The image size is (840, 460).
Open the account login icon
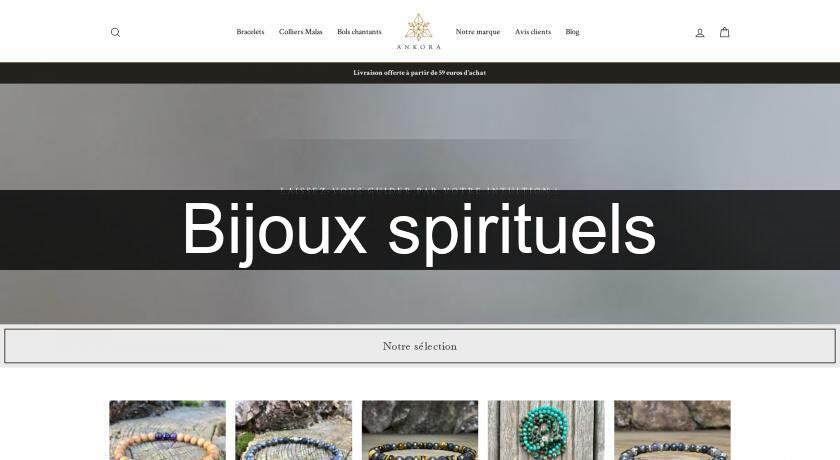tap(700, 33)
